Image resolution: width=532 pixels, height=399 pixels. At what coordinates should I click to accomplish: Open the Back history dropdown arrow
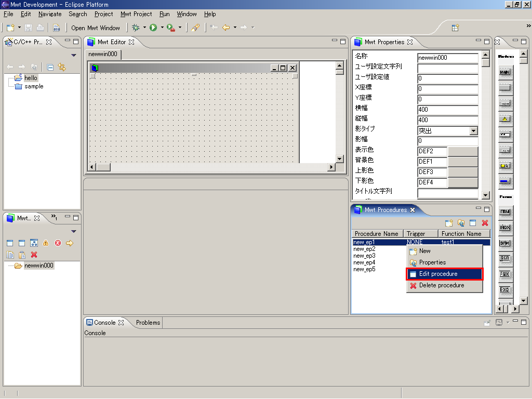(x=235, y=28)
